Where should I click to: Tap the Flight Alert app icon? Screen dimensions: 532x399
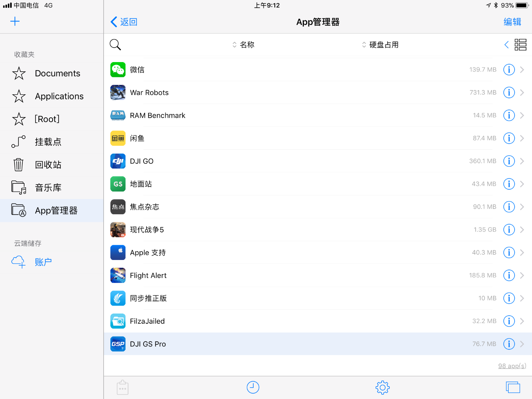click(118, 276)
